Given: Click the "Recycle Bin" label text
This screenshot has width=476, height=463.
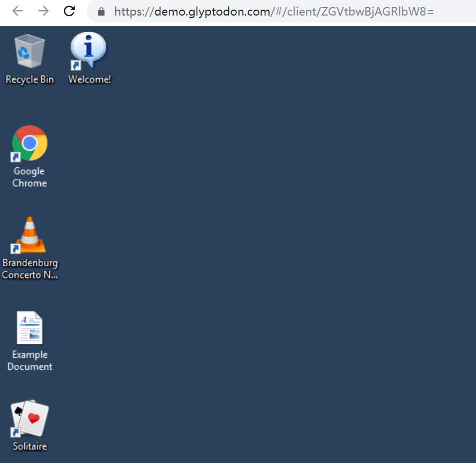Looking at the screenshot, I should [x=30, y=79].
